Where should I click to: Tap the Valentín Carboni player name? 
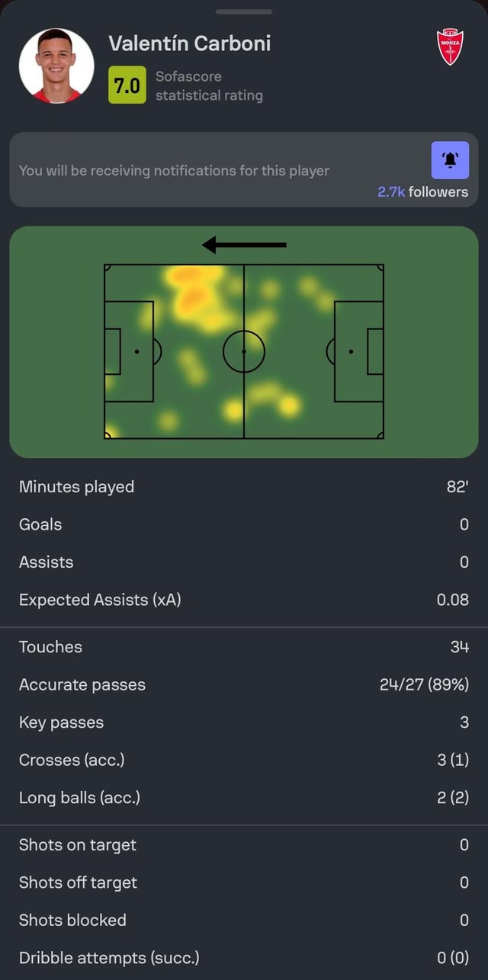[x=189, y=43]
